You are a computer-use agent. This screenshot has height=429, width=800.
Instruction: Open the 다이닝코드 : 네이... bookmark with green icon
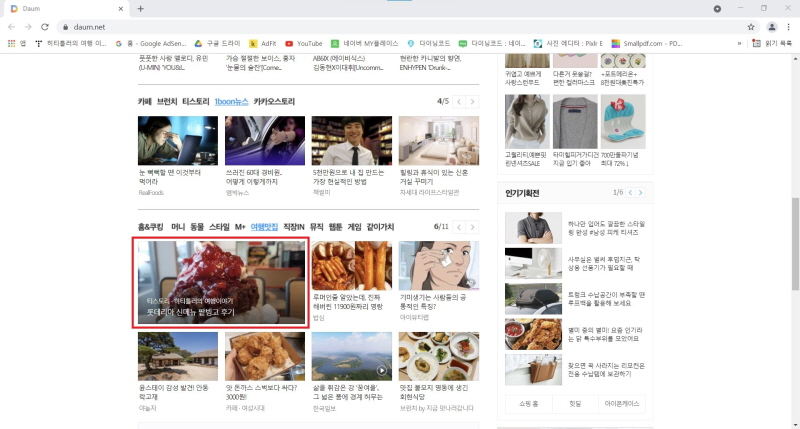coord(492,43)
